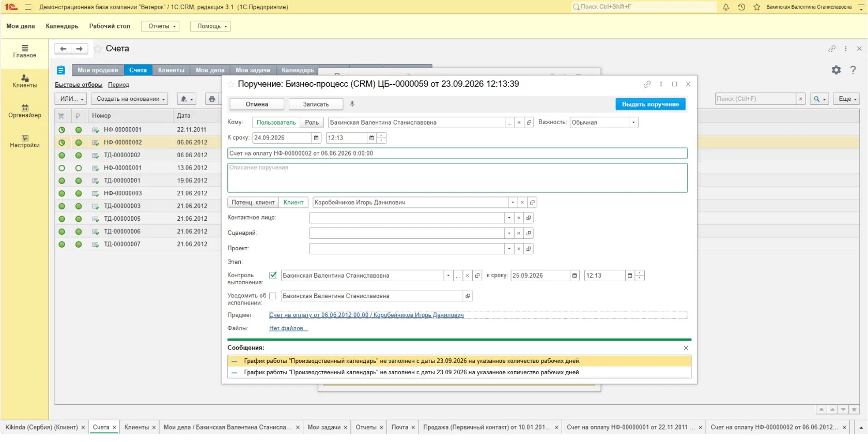Open the Клиенты section in left sidebar

tap(25, 81)
